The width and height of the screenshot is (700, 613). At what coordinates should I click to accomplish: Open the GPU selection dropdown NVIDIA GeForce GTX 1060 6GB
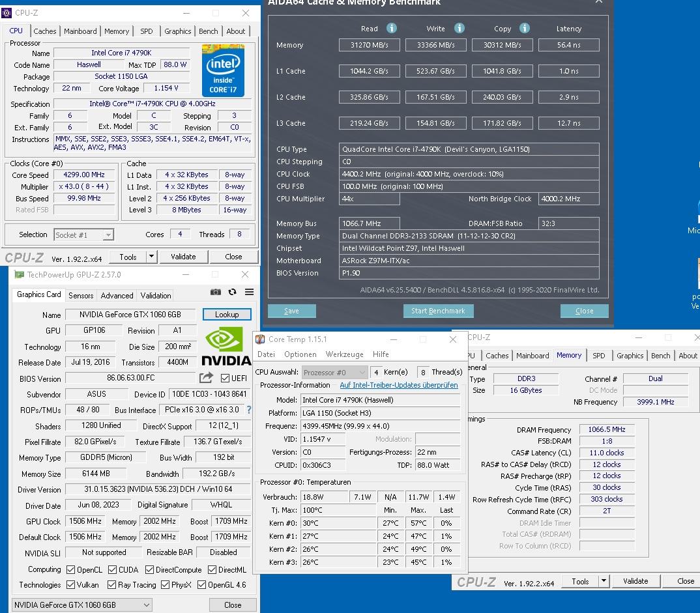click(81, 605)
